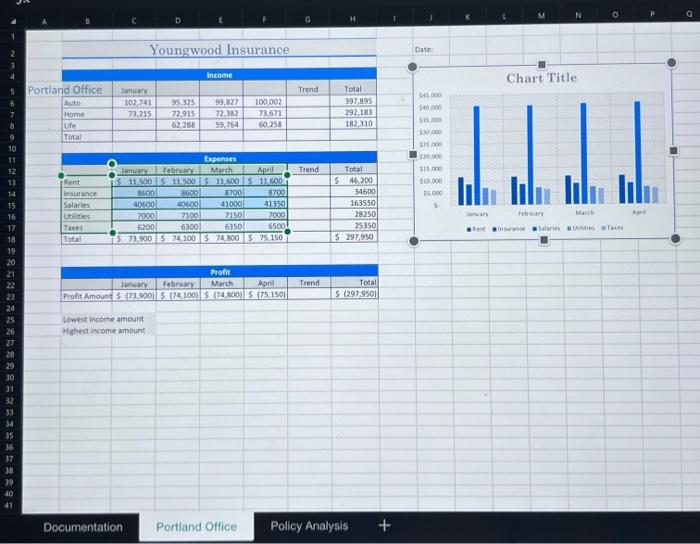Click the Salaries legend entry in chart
Viewport: 700px width, 544px height.
pyautogui.click(x=546, y=228)
